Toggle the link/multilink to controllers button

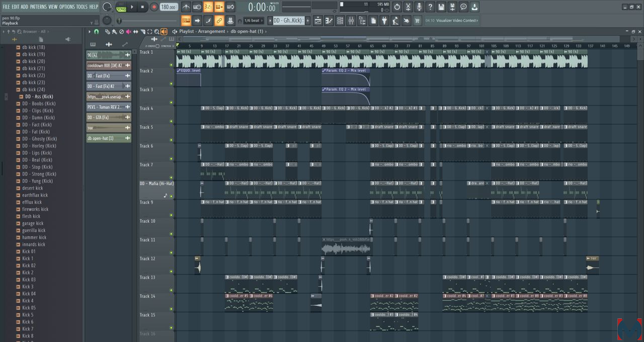219,21
